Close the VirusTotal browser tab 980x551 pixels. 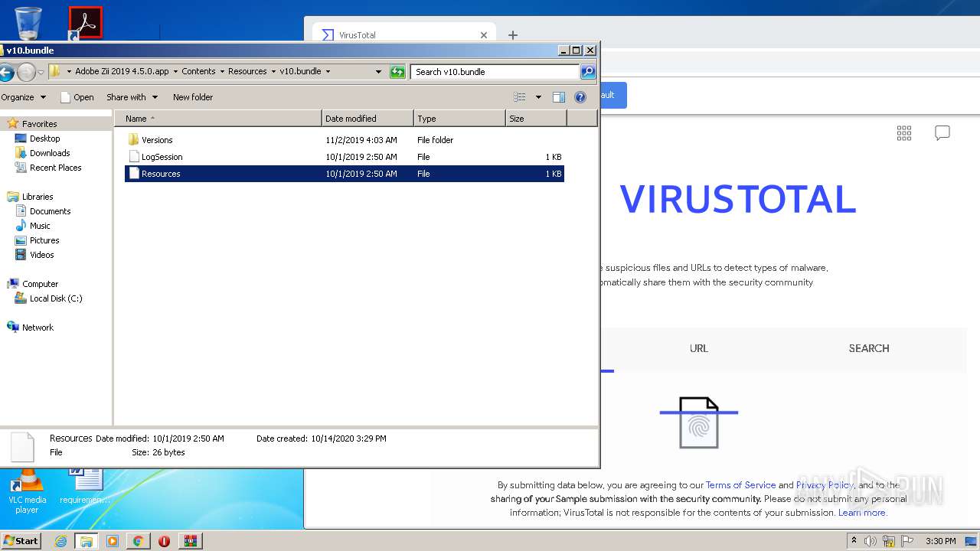tap(484, 35)
